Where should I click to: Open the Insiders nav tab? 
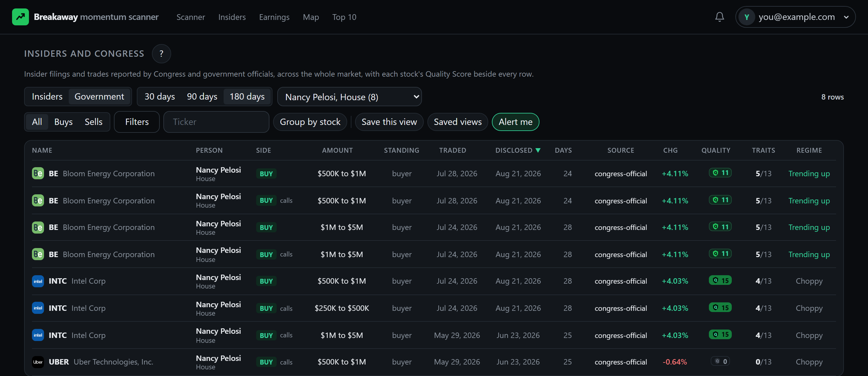click(232, 17)
